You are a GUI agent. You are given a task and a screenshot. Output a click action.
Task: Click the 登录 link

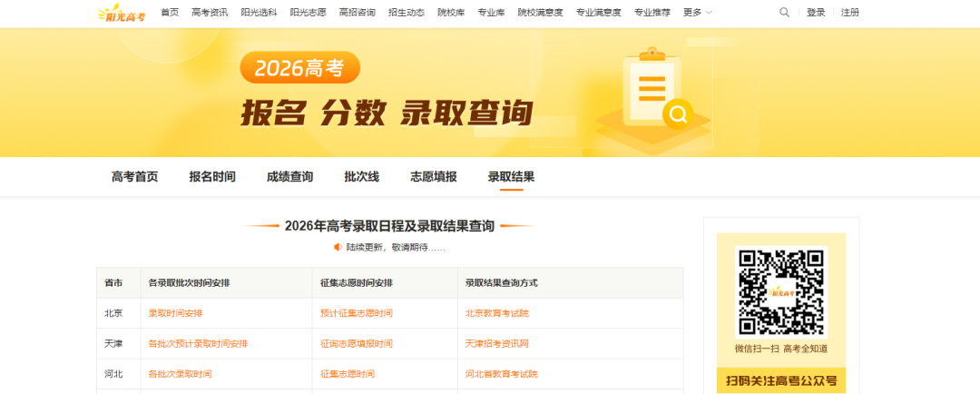pos(816,13)
